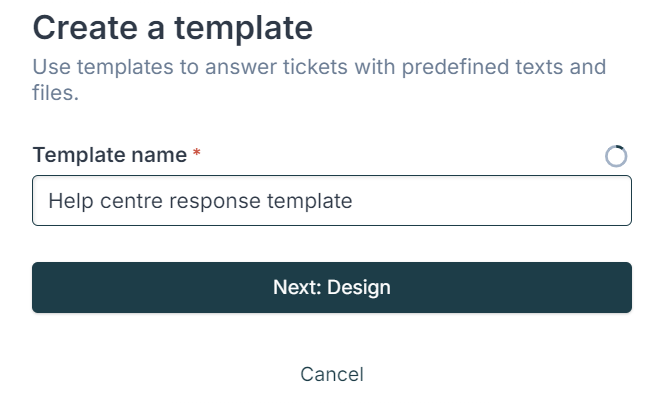Select the 'Create a template' heading
Image resolution: width=649 pixels, height=404 pixels.
[173, 28]
